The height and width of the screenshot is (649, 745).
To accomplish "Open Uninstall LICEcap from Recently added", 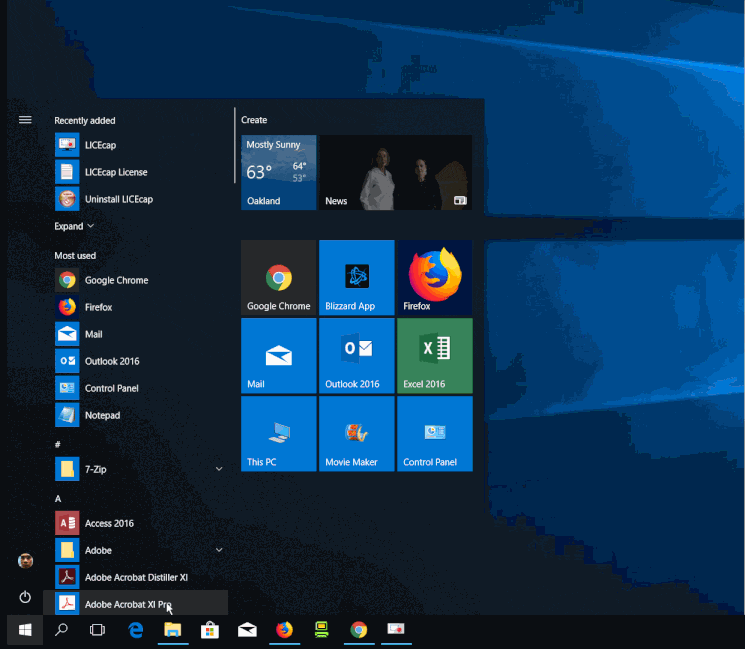I will click(118, 199).
